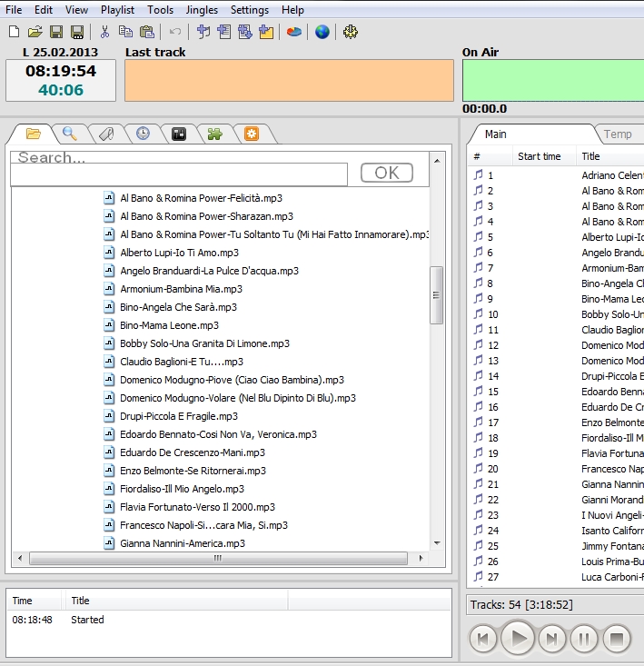Click the globe icon in the toolbar
The height and width of the screenshot is (666, 644).
point(322,32)
